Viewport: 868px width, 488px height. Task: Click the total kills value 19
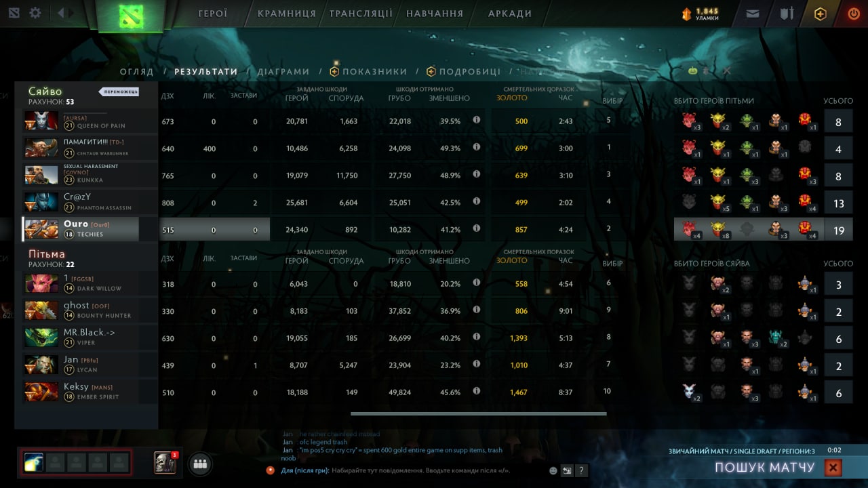[x=839, y=230]
